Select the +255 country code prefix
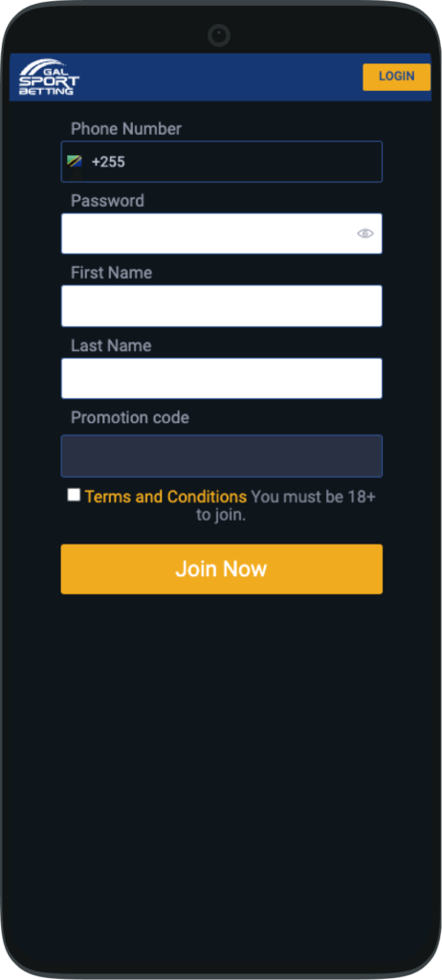 coord(108,162)
